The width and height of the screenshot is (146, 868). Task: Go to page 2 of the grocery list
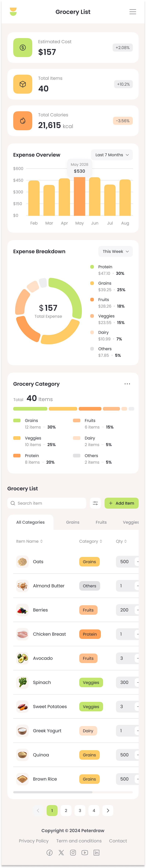(x=66, y=810)
